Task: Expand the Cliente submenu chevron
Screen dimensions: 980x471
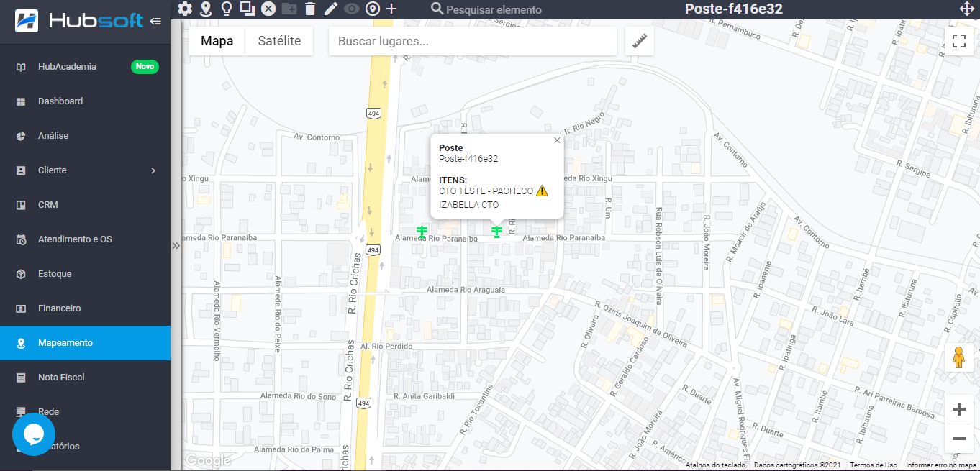Action: pos(153,170)
